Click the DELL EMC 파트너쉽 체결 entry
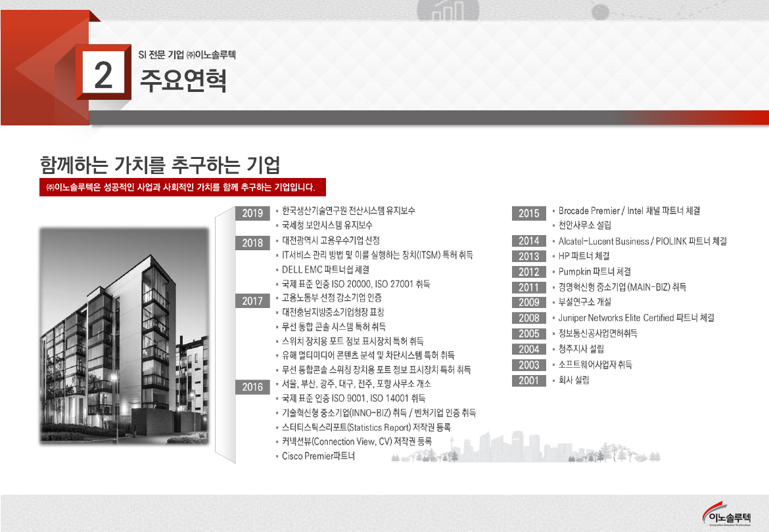The image size is (769, 532). tap(325, 269)
